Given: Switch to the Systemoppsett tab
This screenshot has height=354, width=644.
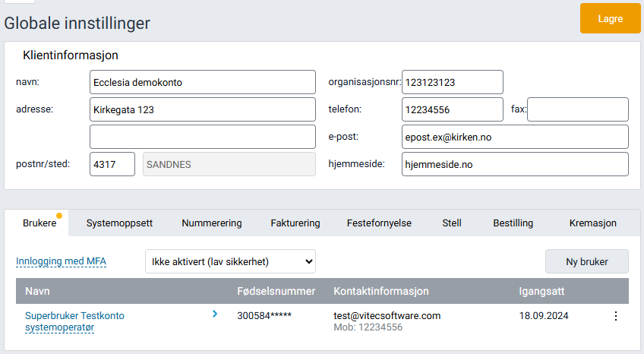Looking at the screenshot, I should (119, 223).
